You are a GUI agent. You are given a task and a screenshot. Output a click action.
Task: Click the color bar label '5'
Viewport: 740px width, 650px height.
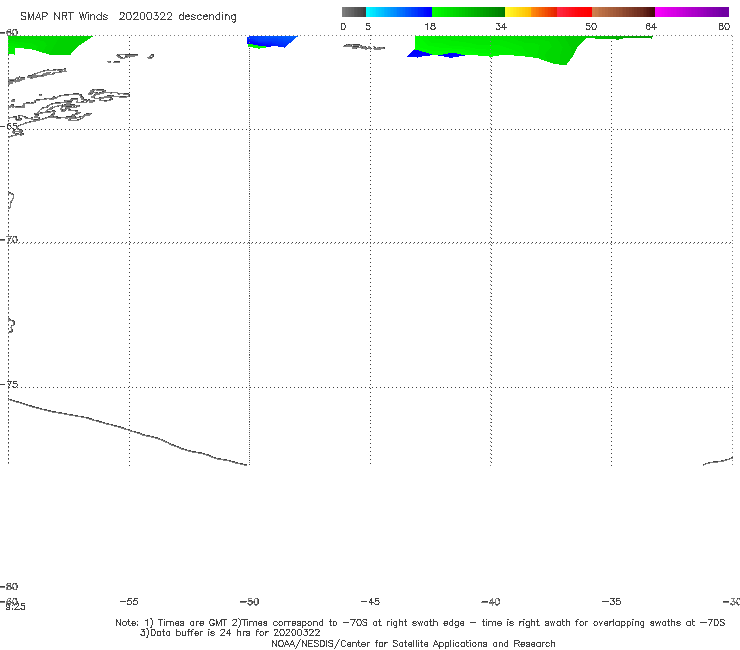pyautogui.click(x=368, y=26)
